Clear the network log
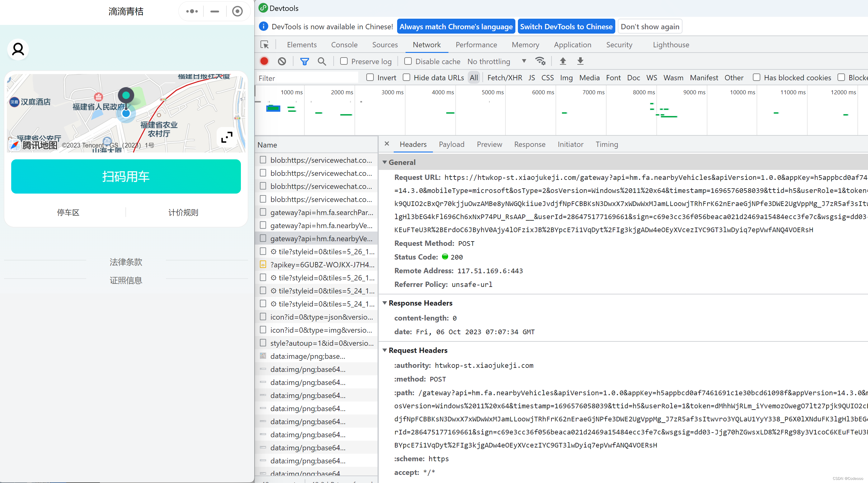Viewport: 868px width, 483px height. pos(282,61)
